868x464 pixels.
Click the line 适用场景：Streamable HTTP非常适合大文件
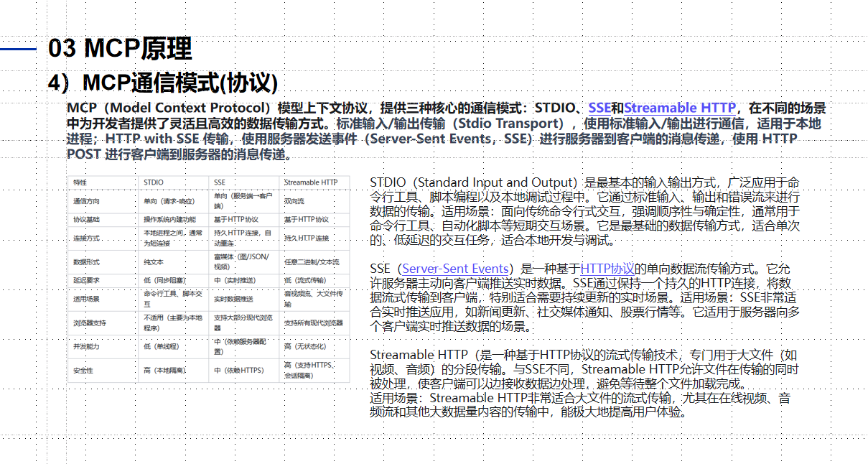pyautogui.click(x=580, y=405)
